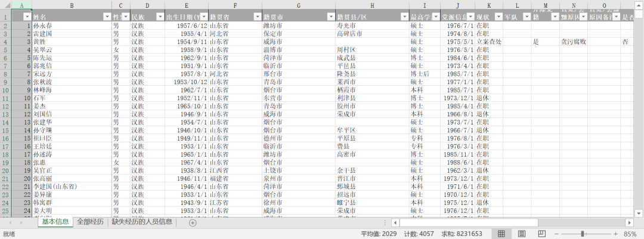Open the 籍贯省 column filter dropdown

pyautogui.click(x=257, y=17)
